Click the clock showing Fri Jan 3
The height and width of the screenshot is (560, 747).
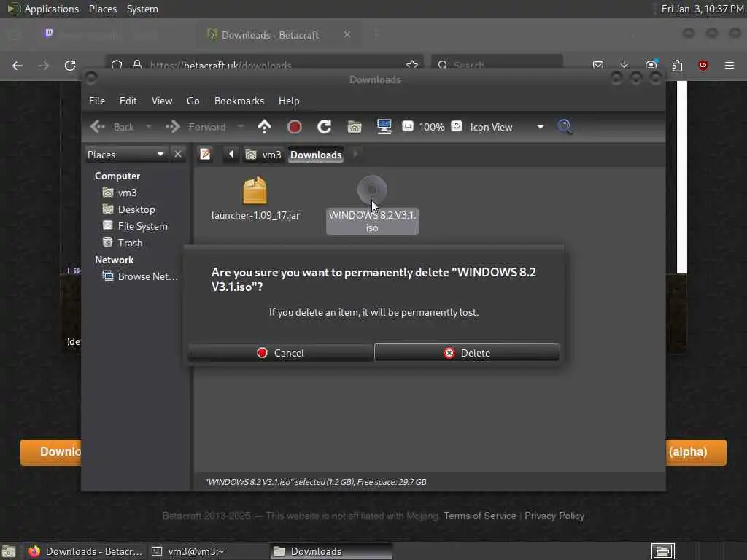point(703,9)
